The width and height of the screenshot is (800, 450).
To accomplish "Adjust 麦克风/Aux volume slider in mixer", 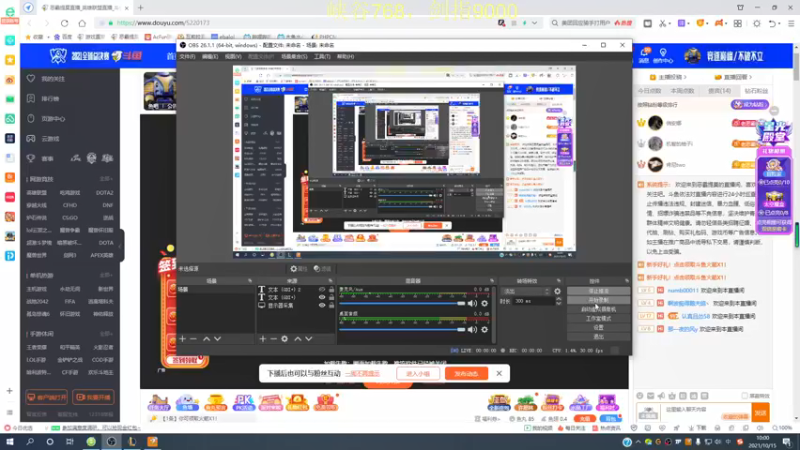I will click(402, 304).
